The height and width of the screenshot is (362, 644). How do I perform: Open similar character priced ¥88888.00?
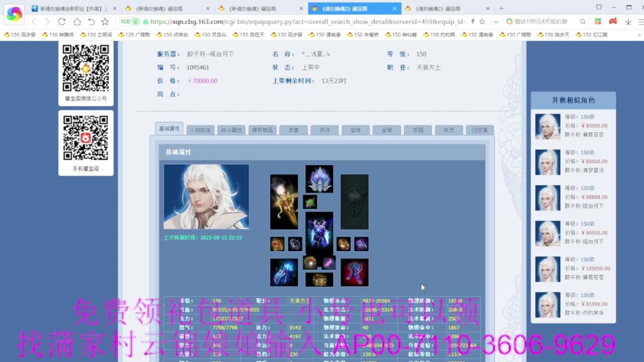pyautogui.click(x=573, y=197)
